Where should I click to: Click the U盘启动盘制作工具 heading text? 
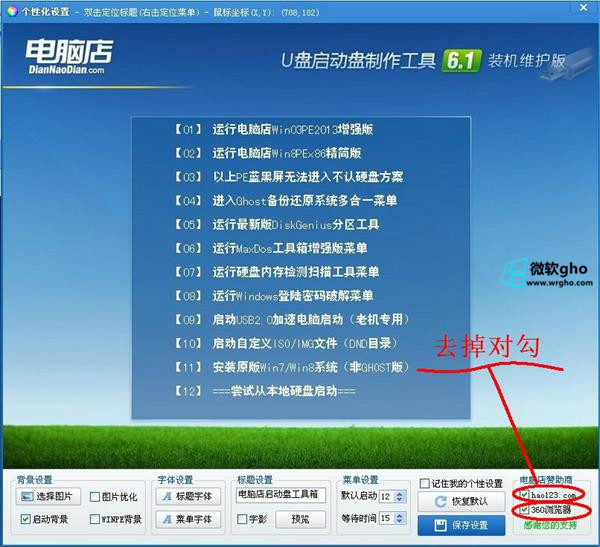click(359, 60)
